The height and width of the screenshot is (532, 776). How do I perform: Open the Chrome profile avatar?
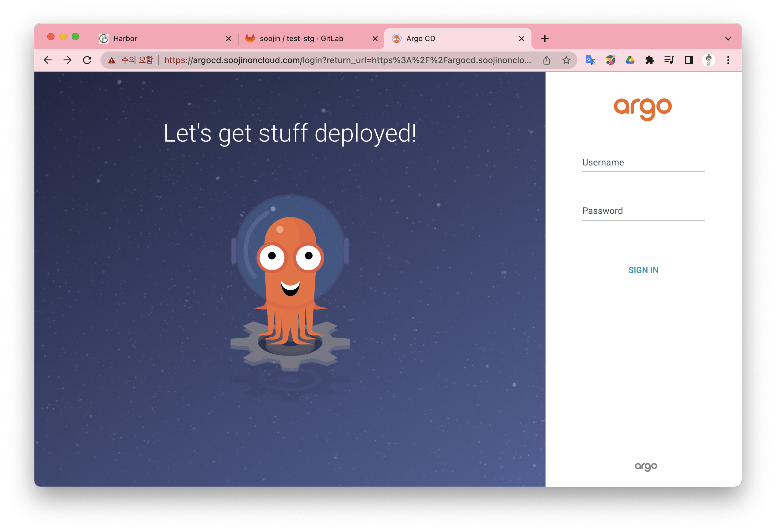pyautogui.click(x=708, y=60)
